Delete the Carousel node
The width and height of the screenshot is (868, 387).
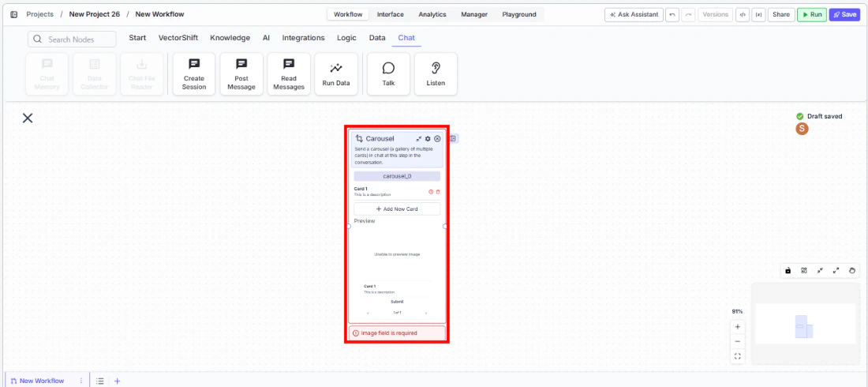tap(437, 139)
